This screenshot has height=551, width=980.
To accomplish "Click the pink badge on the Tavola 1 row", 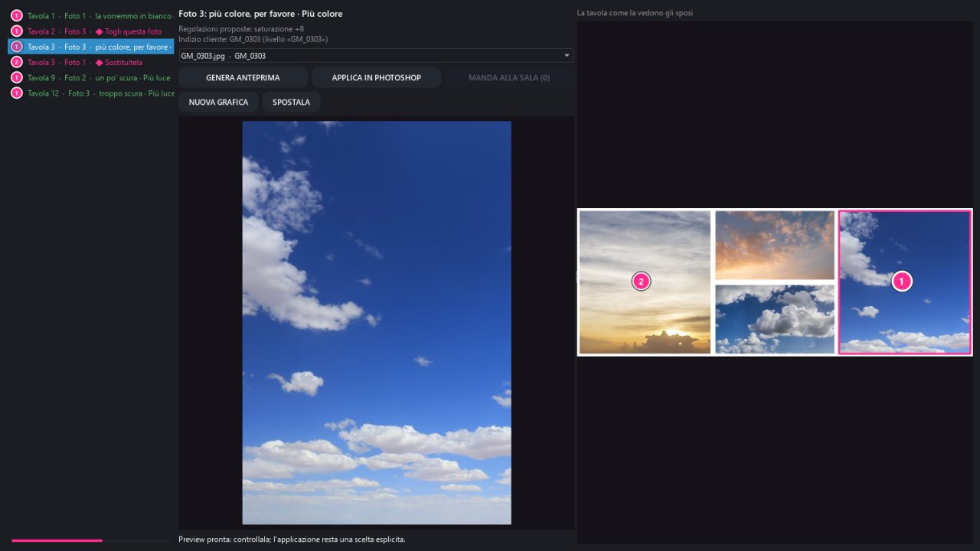I will [x=17, y=15].
